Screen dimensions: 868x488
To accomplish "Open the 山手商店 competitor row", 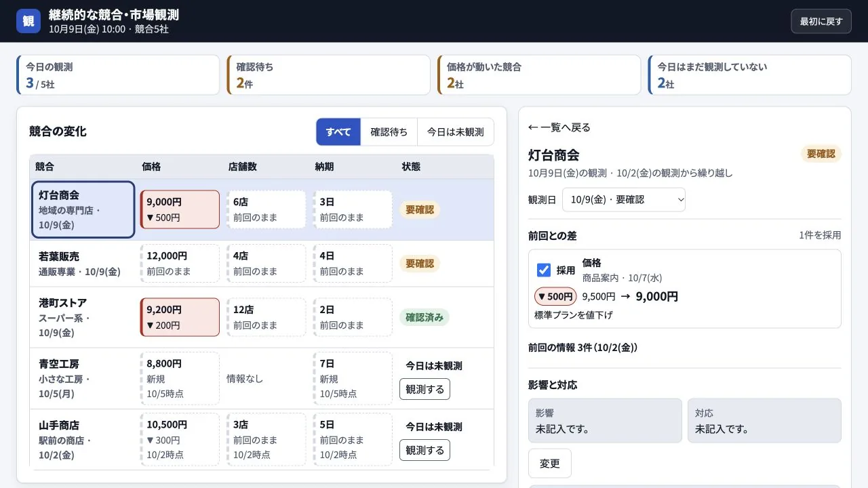I will coord(83,439).
